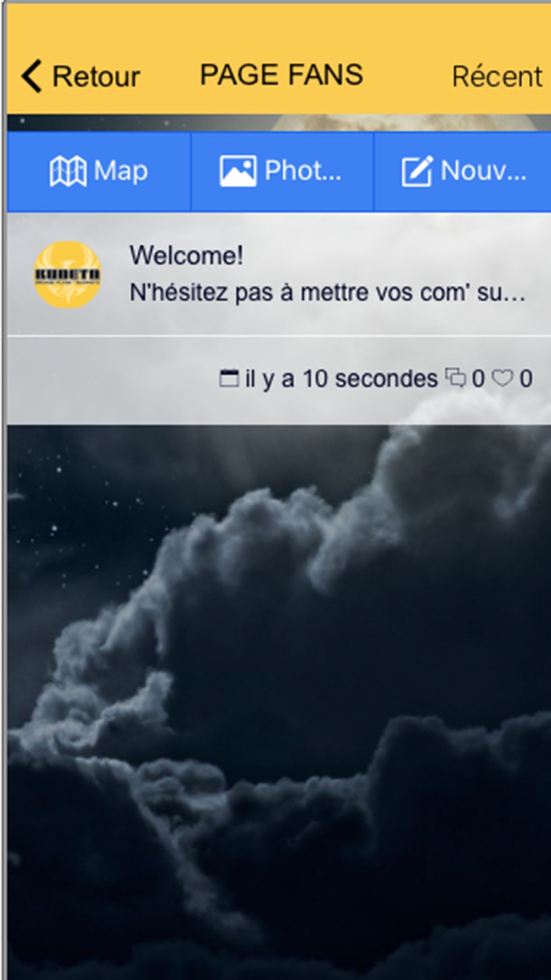The image size is (551, 980).
Task: Click the folded map icon
Action: click(68, 171)
